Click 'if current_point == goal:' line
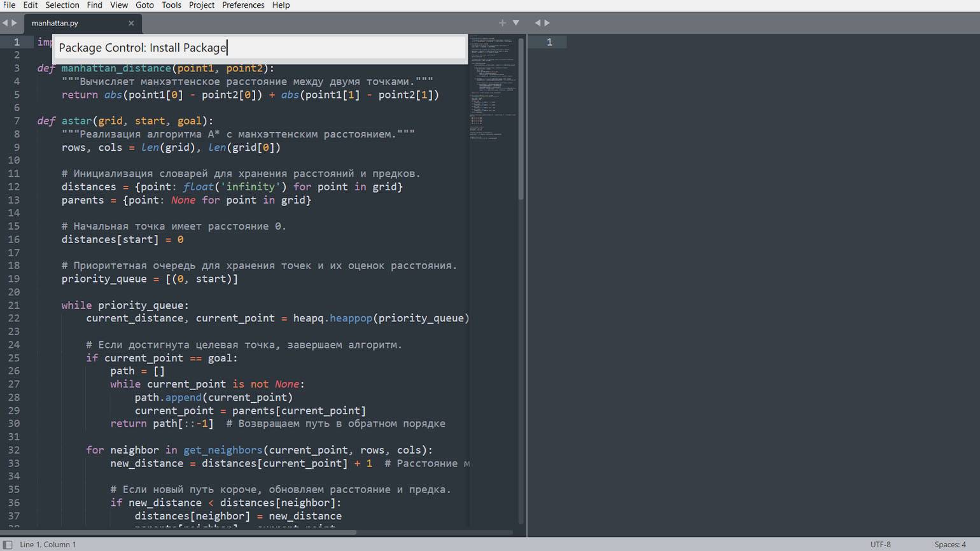Screen dimensions: 980x551 pos(162,358)
